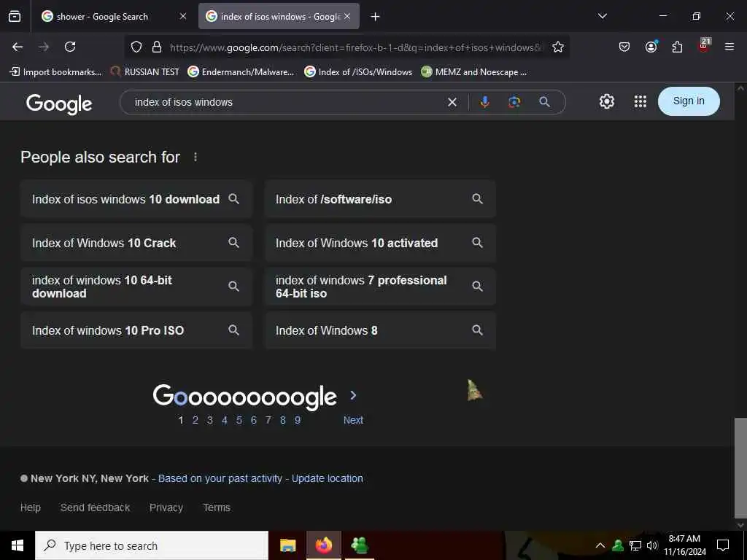Screen dimensions: 747x560
Task: Open Based on your past activity link
Action: 220,478
